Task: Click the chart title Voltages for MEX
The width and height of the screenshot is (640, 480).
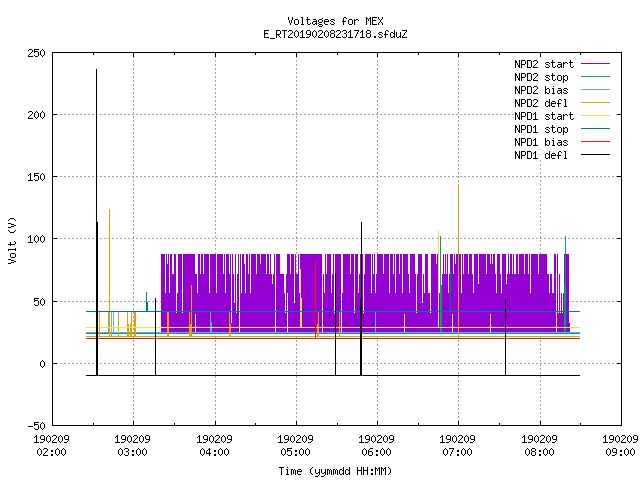Action: (x=335, y=21)
